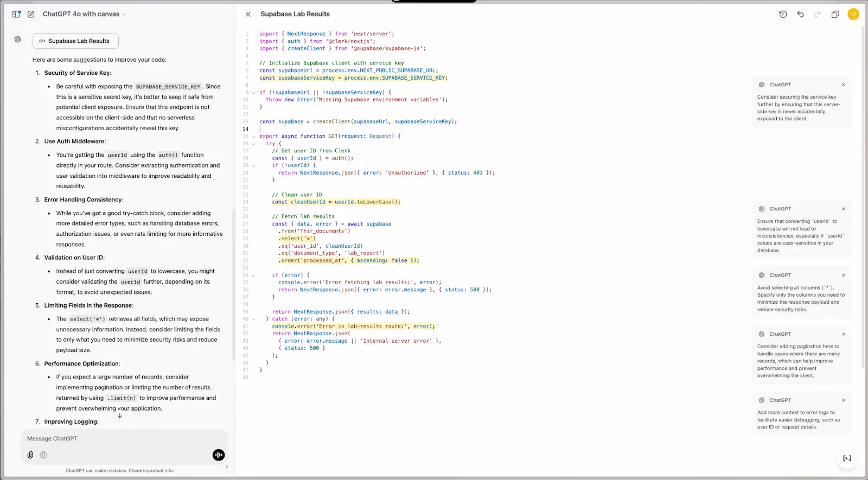The width and height of the screenshot is (868, 480).
Task: Toggle the ChatGPT sidebar panel icon
Action: tap(16, 14)
